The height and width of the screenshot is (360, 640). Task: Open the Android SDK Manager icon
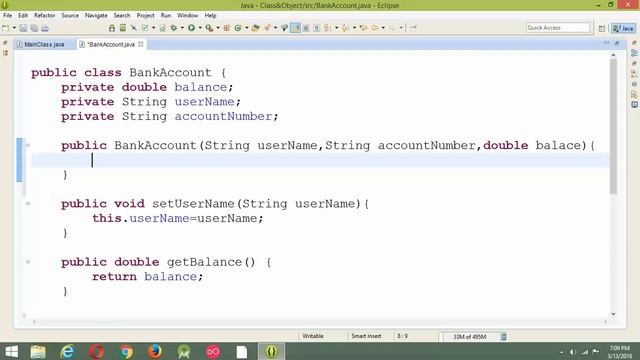[112, 28]
